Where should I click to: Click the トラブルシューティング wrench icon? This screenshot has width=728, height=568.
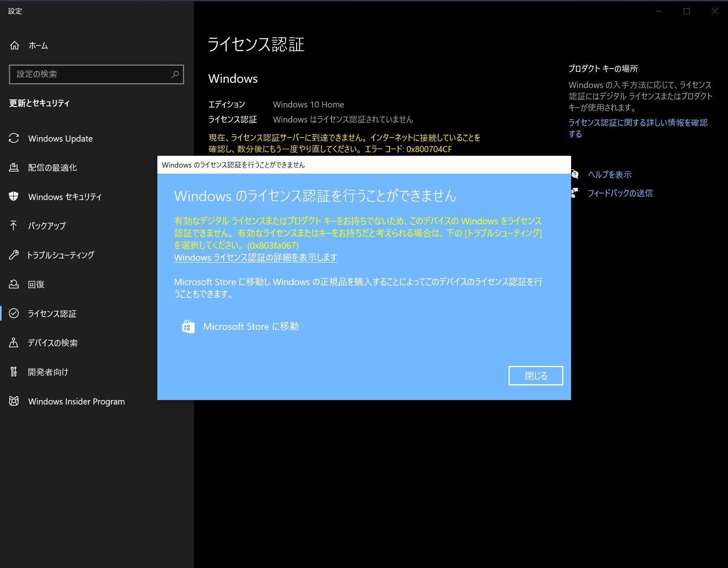pos(14,255)
